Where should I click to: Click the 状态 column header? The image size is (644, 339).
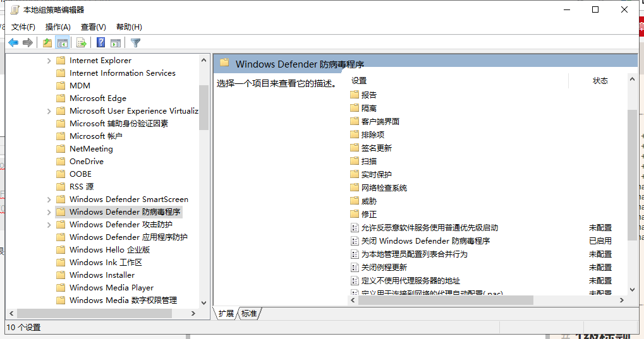600,81
